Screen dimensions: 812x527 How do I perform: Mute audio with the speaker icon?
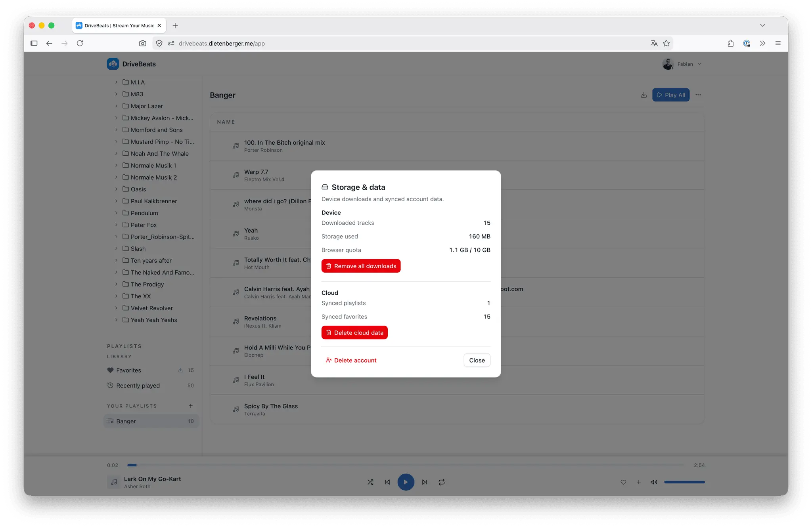pos(654,482)
